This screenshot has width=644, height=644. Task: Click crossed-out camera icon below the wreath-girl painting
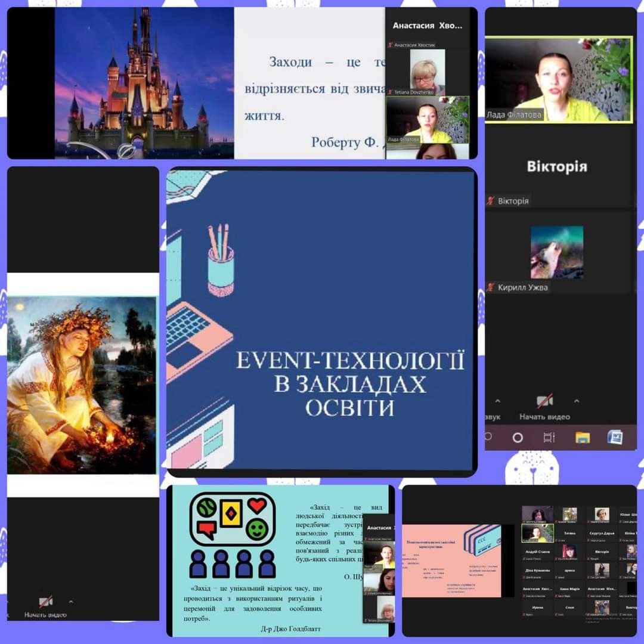pyautogui.click(x=45, y=602)
